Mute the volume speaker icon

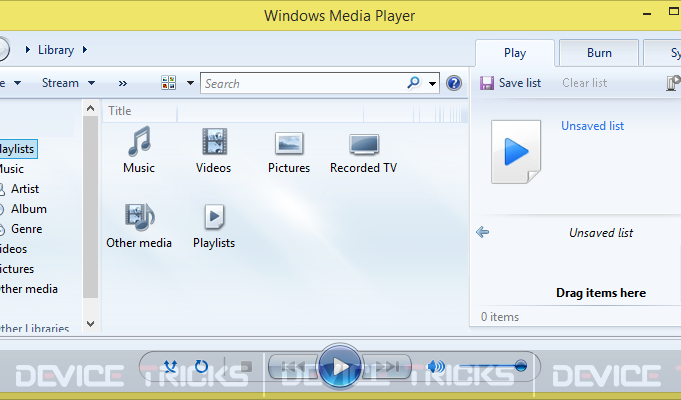click(x=436, y=367)
